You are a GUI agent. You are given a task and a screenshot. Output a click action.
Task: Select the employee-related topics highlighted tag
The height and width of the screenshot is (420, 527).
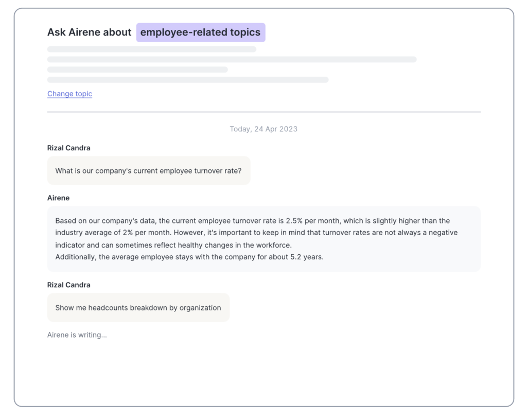pyautogui.click(x=201, y=32)
